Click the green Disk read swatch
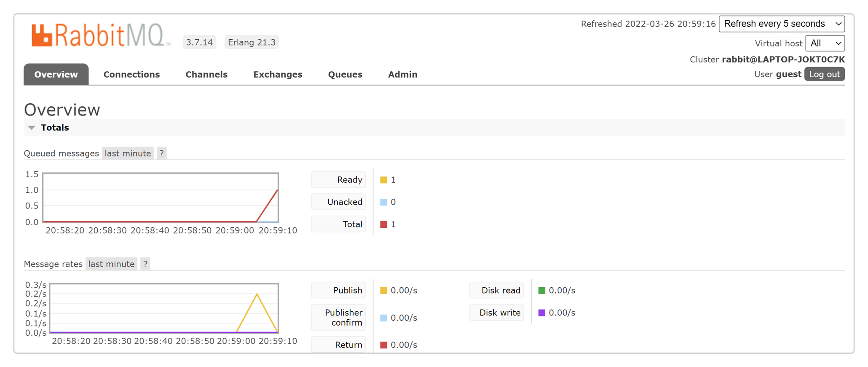The image size is (868, 367). pos(542,291)
